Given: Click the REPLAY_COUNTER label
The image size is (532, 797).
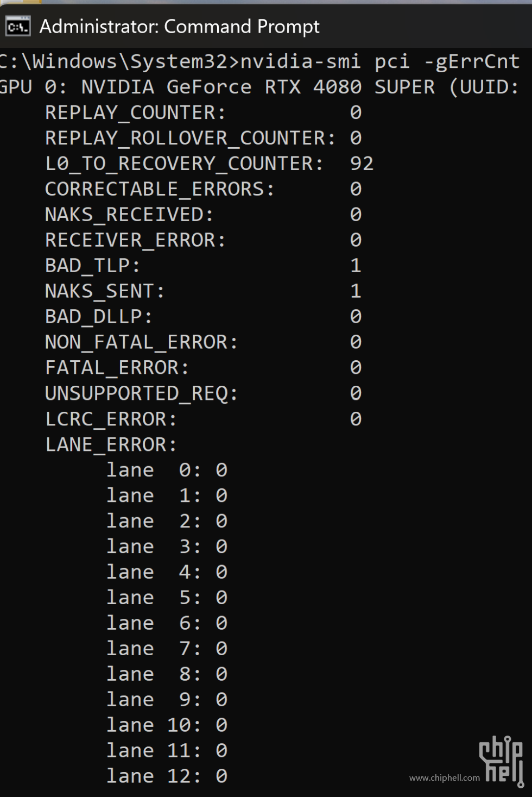Looking at the screenshot, I should pos(135,112).
